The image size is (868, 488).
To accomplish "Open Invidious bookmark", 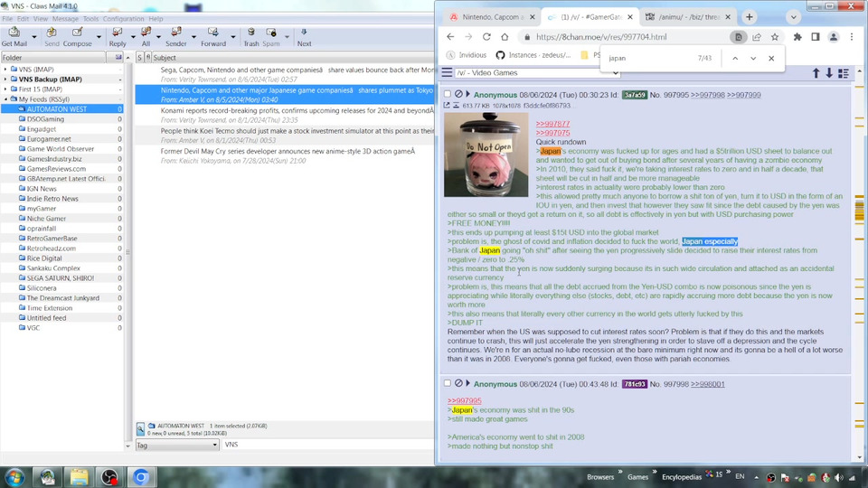I will coord(467,55).
